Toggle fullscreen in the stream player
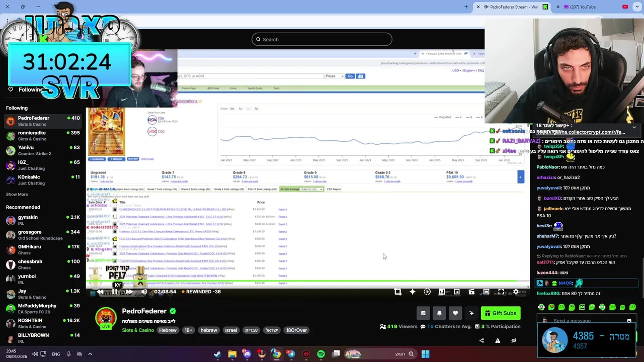Viewport: 644px width, 362px height. coord(501,292)
